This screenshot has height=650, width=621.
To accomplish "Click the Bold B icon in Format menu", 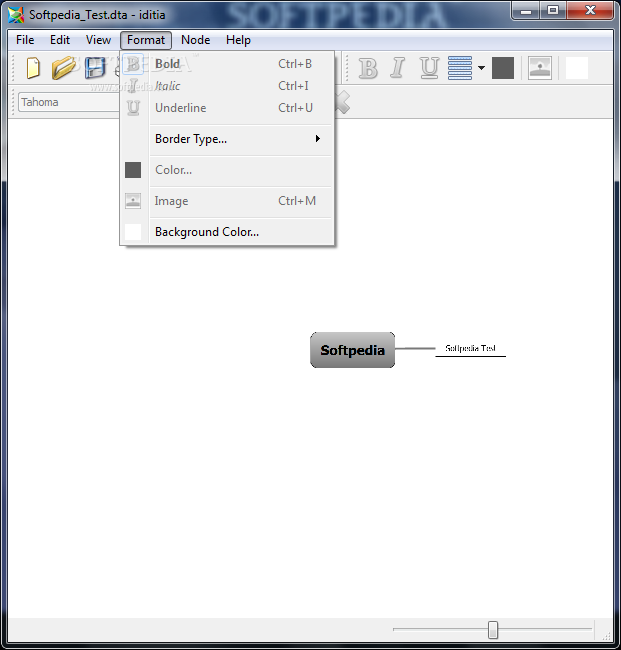I will tap(133, 64).
